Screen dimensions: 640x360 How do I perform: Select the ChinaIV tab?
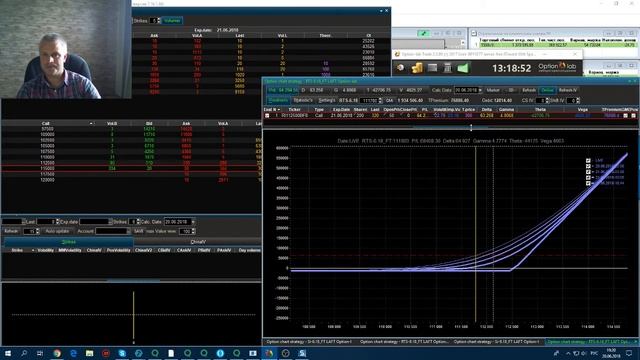pyautogui.click(x=198, y=242)
